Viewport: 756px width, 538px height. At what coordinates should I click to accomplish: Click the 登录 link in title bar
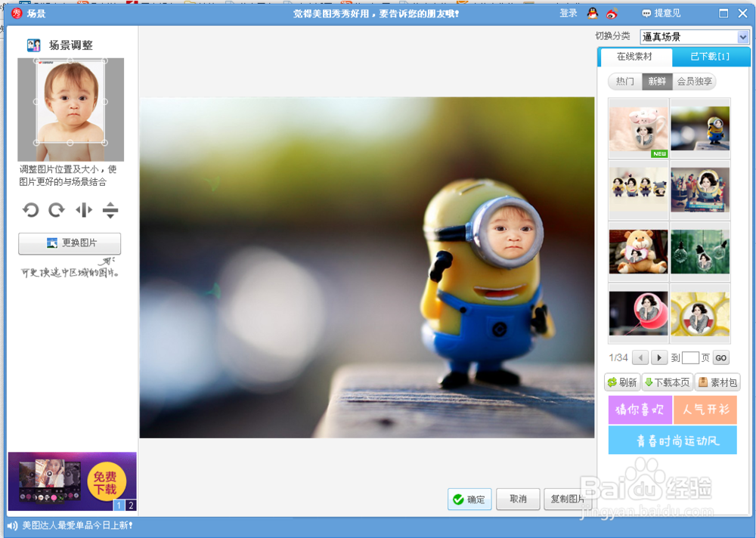coord(569,14)
